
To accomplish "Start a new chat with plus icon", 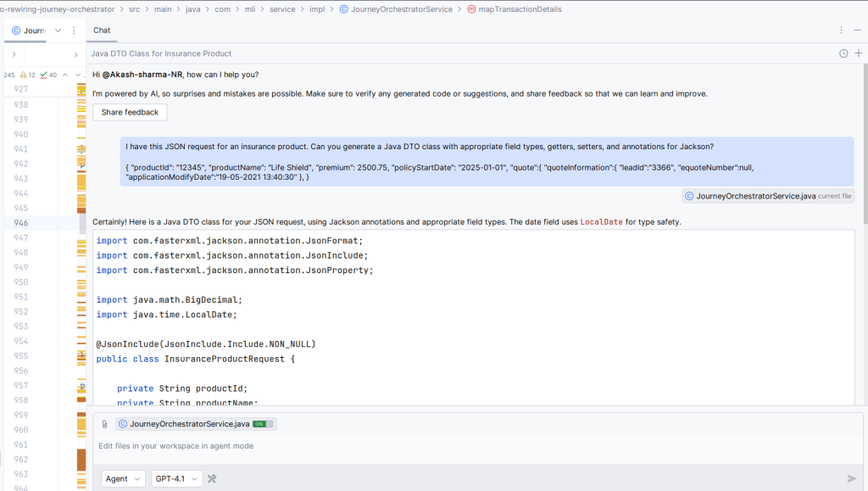I will click(859, 53).
